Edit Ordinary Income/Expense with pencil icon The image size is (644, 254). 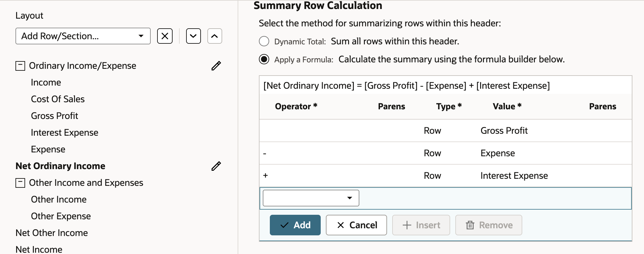216,66
